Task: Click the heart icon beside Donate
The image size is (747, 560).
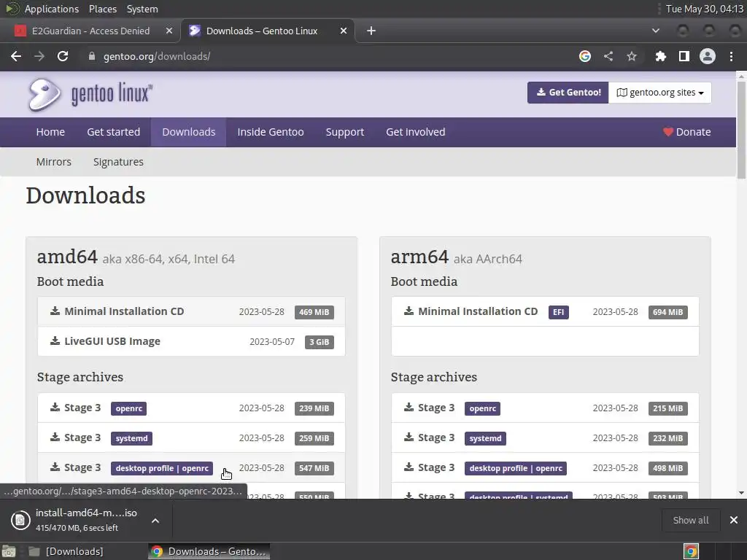Action: pos(668,132)
